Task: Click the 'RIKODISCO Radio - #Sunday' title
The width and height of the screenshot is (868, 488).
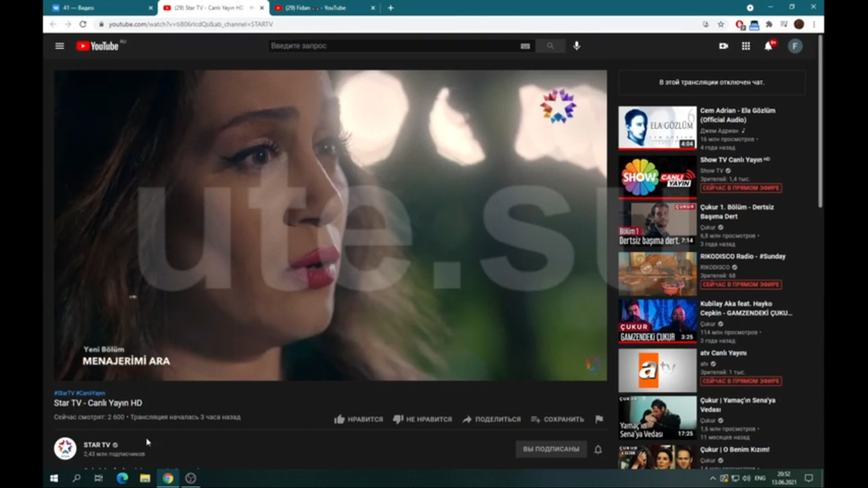Action: (x=743, y=256)
